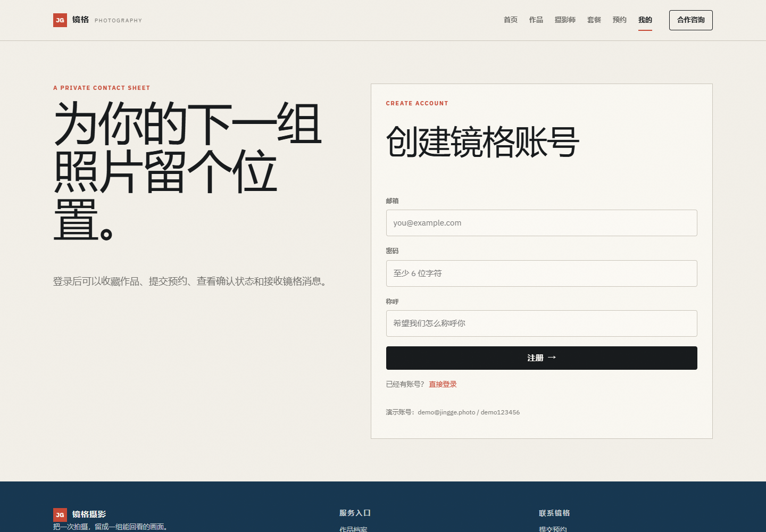The image size is (766, 532).
Task: Click the 服务入口 footer heading
Action: (355, 513)
